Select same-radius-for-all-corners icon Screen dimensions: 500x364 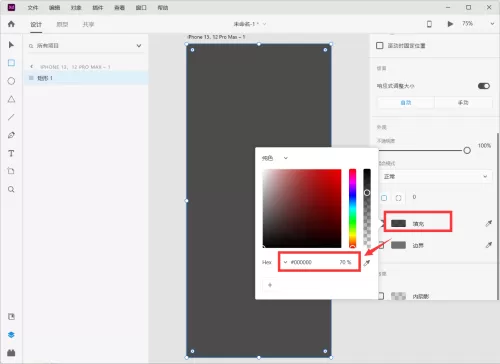pyautogui.click(x=384, y=198)
